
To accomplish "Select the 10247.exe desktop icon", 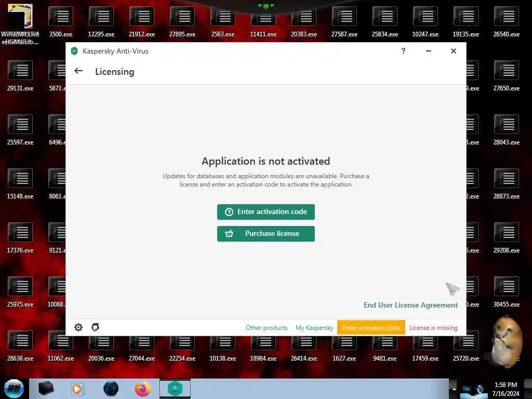I will pyautogui.click(x=425, y=22).
